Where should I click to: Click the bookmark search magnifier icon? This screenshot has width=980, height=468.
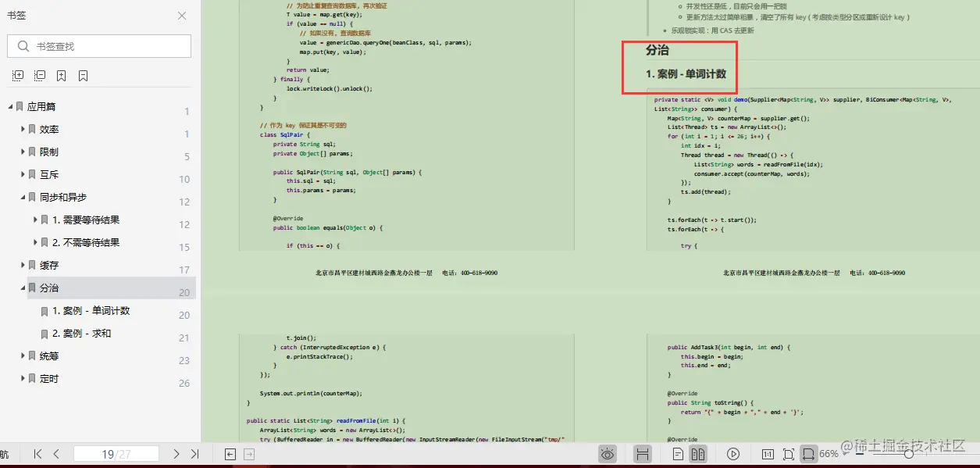(22, 46)
